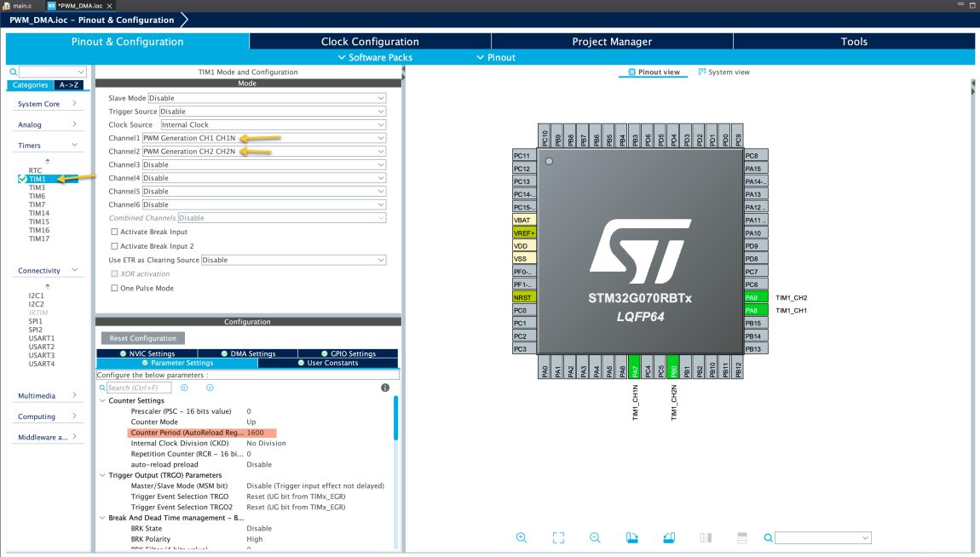Click the zoom out icon below the chip
The height and width of the screenshot is (557, 980).
[x=595, y=537]
